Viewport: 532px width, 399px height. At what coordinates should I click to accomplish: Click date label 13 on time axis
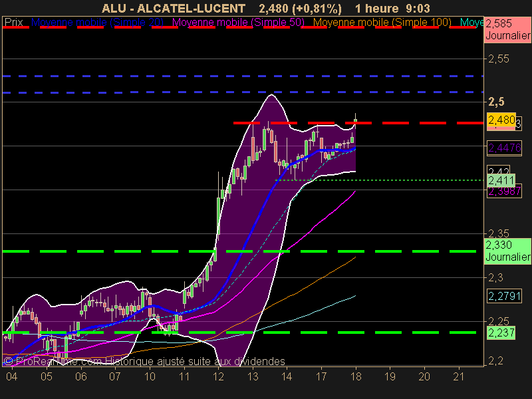(253, 376)
